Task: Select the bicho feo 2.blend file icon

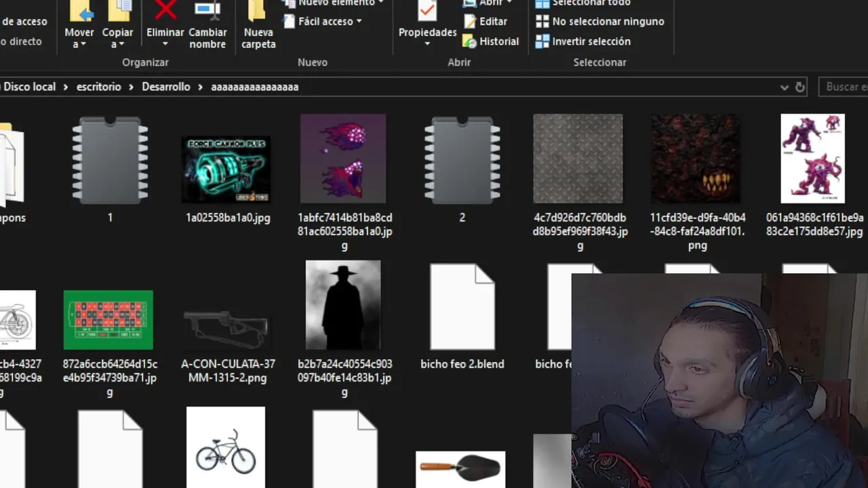Action: [x=462, y=306]
